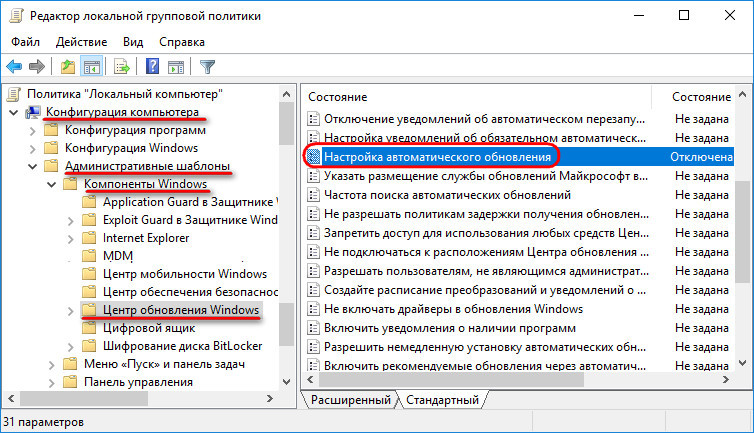Collapse the Административные шаблоны node
Screen dimensions: 754x433
click(32, 166)
